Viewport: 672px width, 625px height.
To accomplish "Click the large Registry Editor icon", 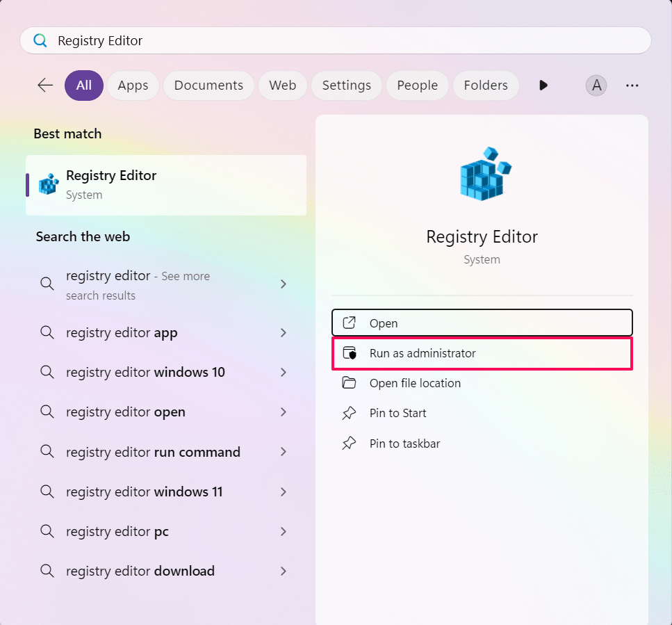I will click(x=482, y=174).
